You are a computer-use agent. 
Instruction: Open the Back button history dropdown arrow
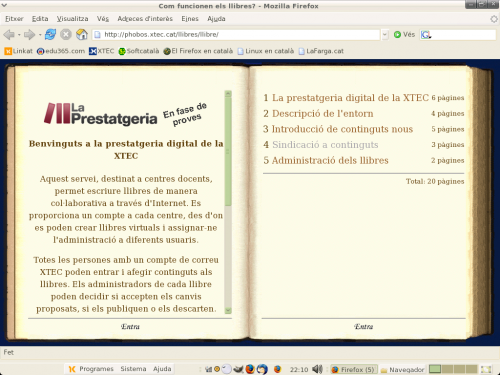pos(19,34)
